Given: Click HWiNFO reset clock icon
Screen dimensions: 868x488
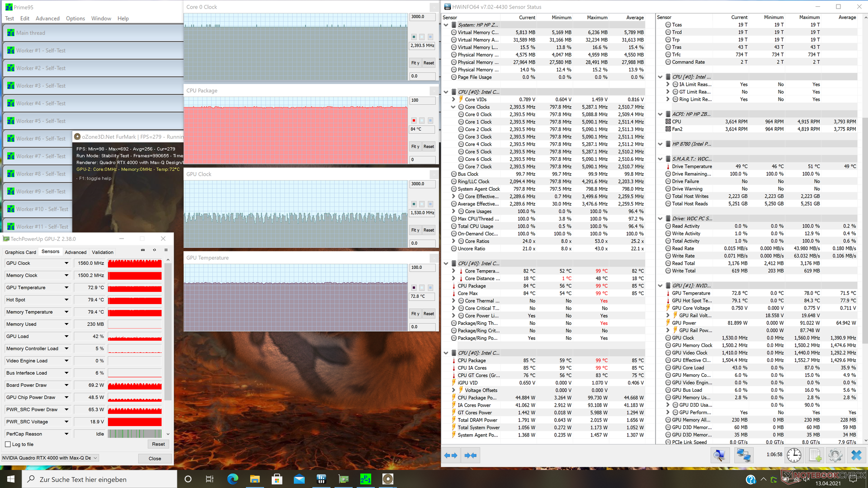Looking at the screenshot, I should 794,455.
